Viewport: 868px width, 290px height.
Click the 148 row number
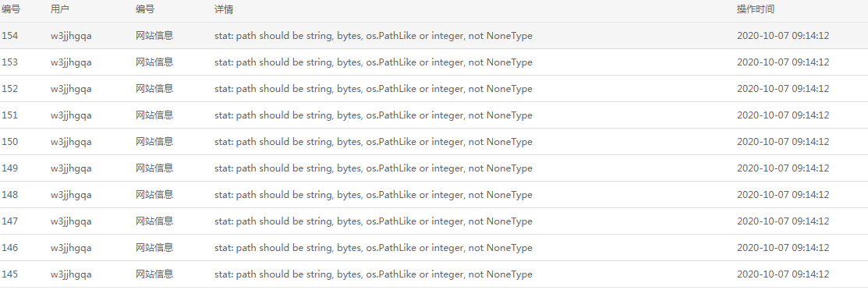point(9,195)
